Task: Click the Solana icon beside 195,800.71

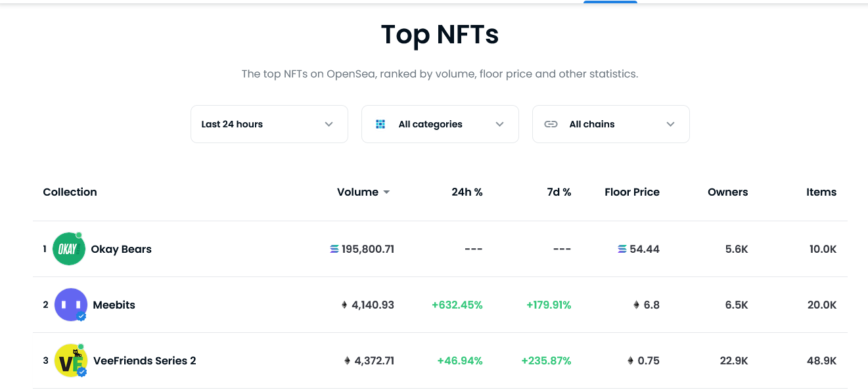Action: pos(334,249)
